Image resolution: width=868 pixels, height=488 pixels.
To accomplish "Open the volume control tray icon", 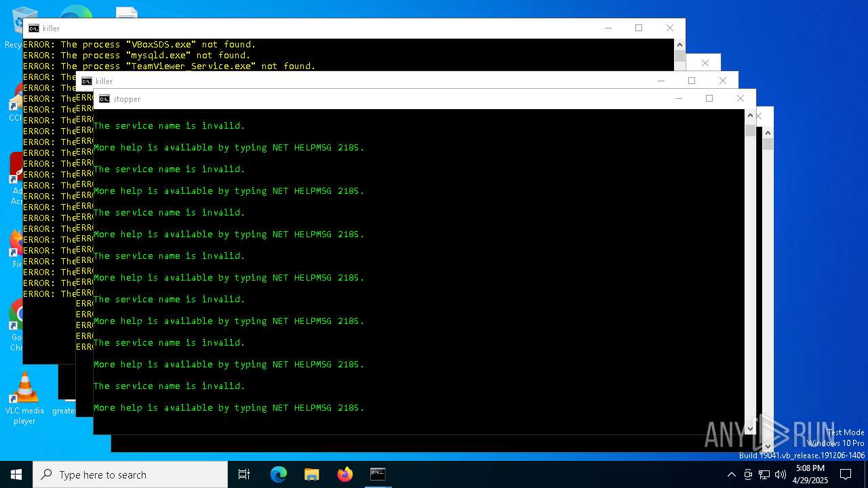I will (x=781, y=474).
